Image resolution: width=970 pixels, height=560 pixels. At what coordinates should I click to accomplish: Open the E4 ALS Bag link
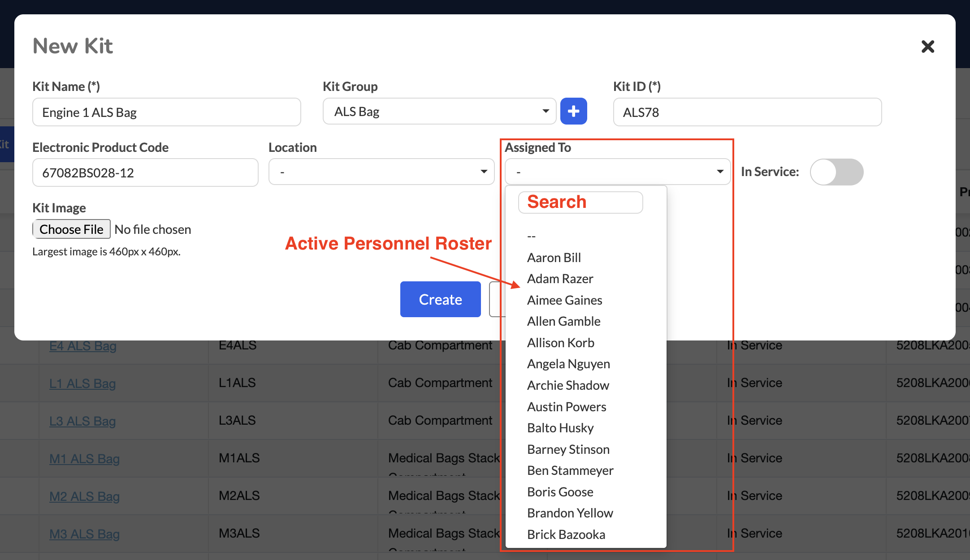(83, 346)
